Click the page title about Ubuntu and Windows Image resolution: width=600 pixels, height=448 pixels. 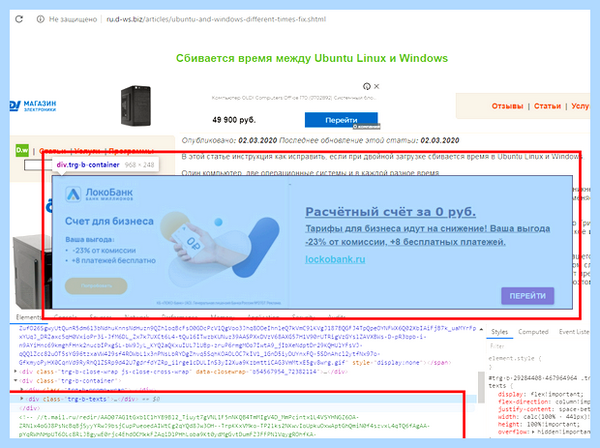[312, 58]
